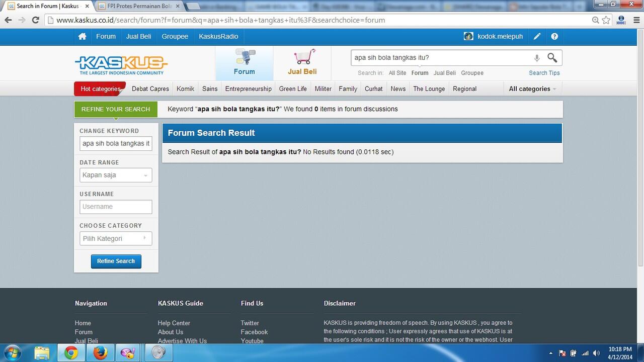
Task: Open Entrepreneurship category
Action: point(248,88)
